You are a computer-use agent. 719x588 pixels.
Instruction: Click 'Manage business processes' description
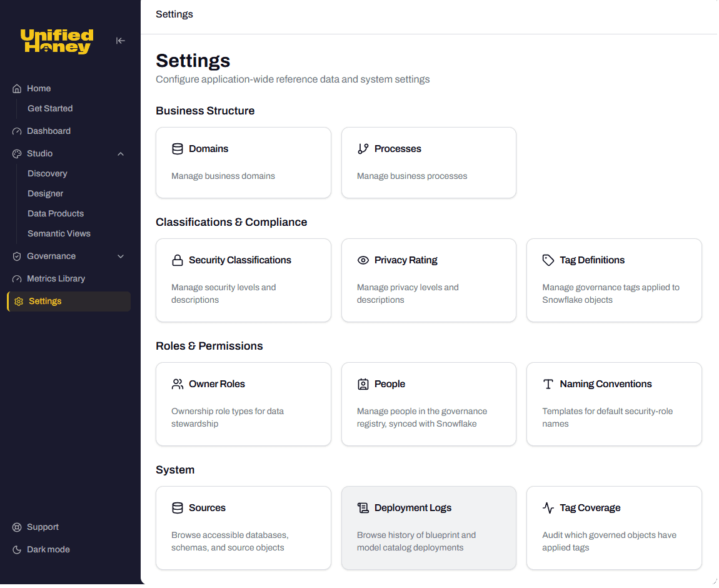click(x=412, y=176)
